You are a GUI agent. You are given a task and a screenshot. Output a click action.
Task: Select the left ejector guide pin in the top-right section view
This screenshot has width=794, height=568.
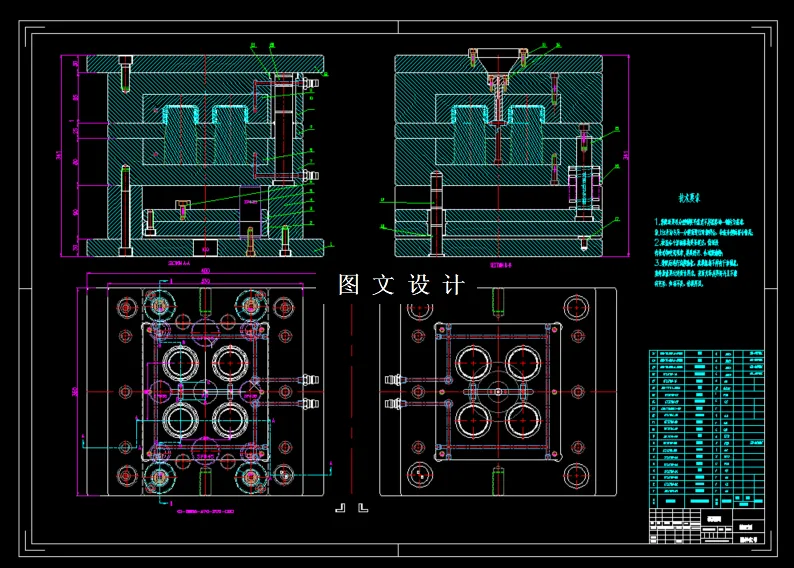(x=436, y=214)
